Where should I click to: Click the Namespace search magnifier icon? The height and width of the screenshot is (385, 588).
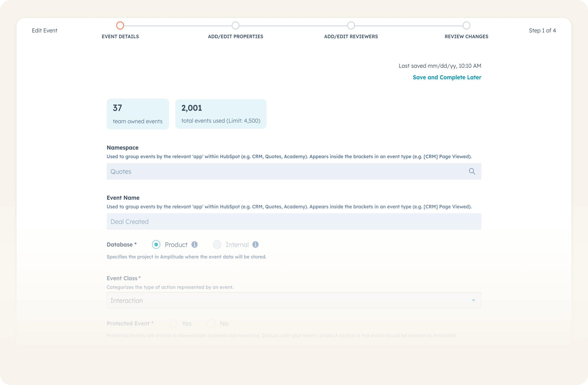click(x=472, y=171)
